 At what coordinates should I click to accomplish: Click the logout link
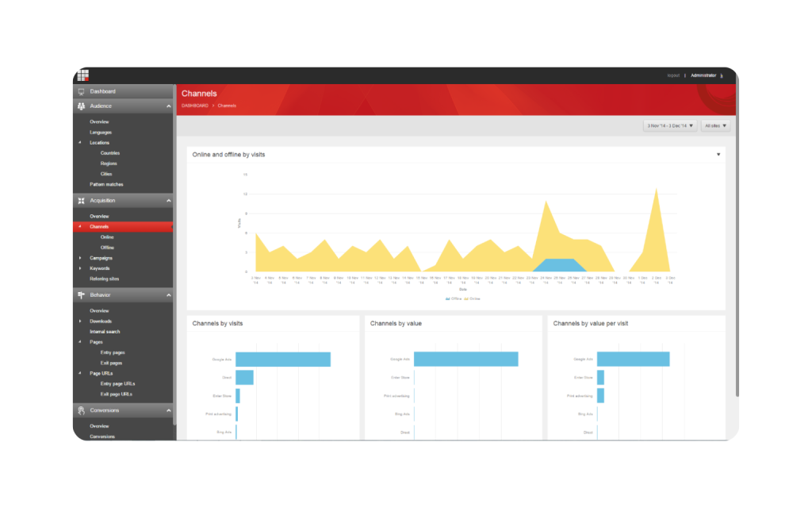pyautogui.click(x=674, y=75)
